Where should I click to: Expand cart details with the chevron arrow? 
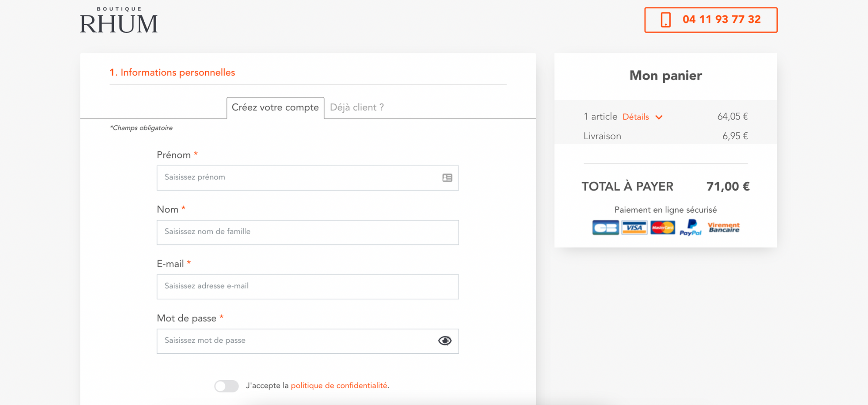pos(659,117)
